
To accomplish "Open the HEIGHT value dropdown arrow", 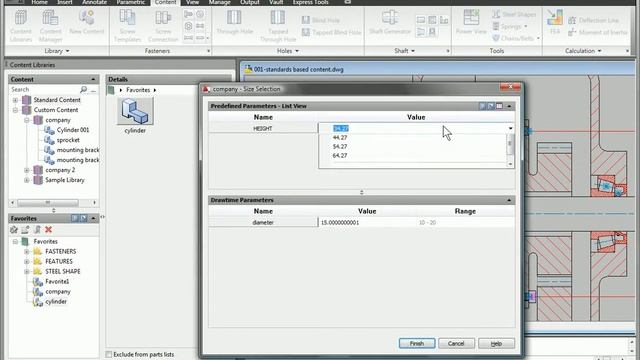I will pos(510,128).
